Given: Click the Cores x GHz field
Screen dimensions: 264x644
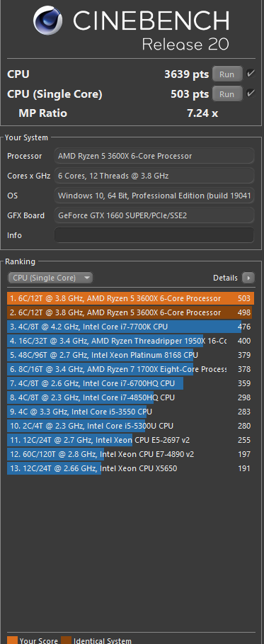Looking at the screenshot, I should [154, 176].
